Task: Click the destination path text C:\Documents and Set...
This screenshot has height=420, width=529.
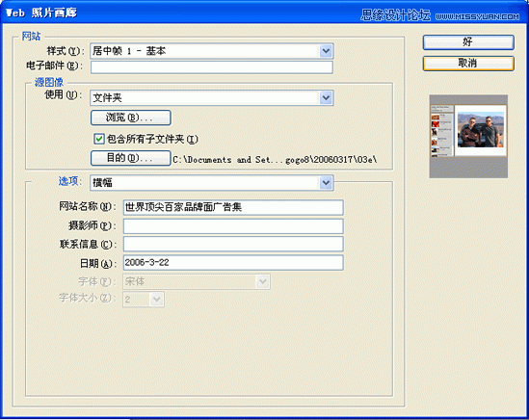Action: point(275,160)
